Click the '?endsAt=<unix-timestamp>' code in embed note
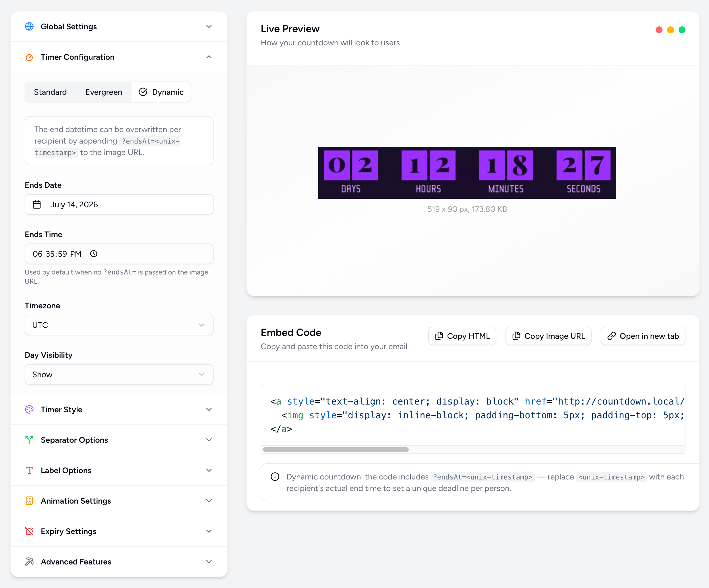709x588 pixels. tap(483, 477)
